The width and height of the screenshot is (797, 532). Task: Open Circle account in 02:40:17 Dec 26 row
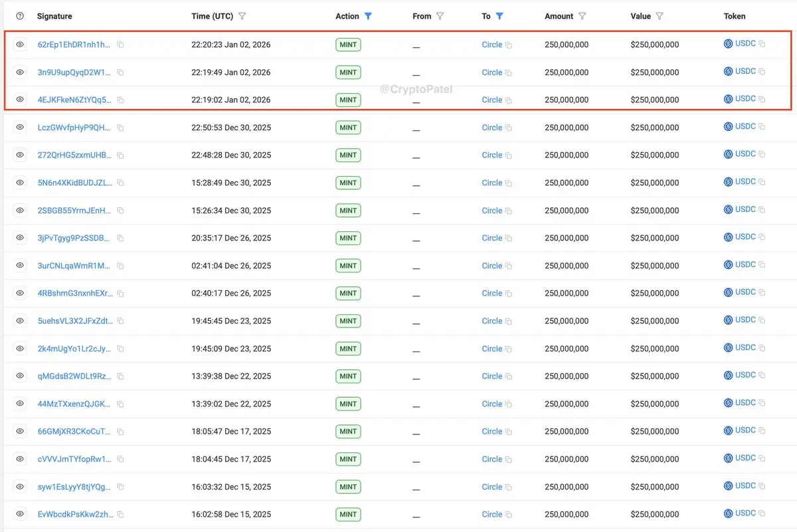pos(492,293)
